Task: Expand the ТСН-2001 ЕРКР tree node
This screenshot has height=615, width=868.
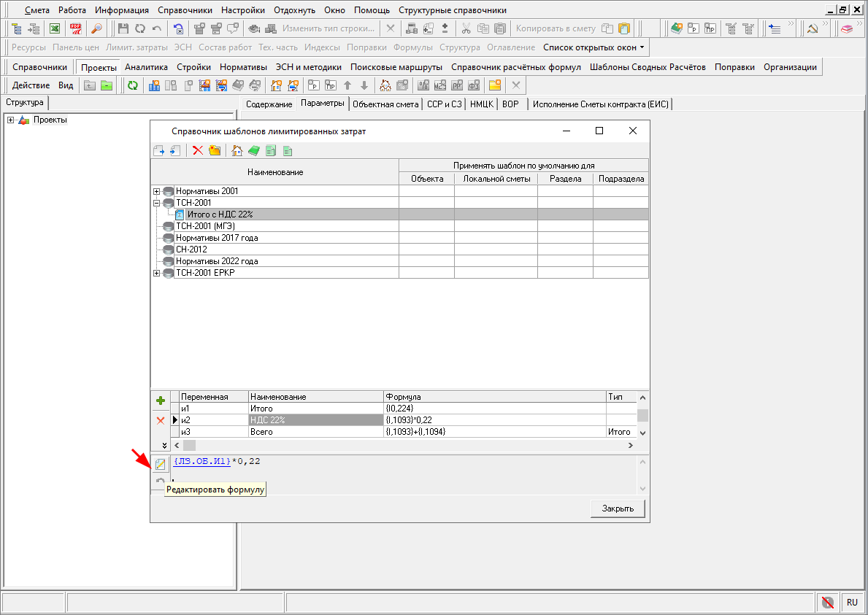Action: pyautogui.click(x=156, y=273)
